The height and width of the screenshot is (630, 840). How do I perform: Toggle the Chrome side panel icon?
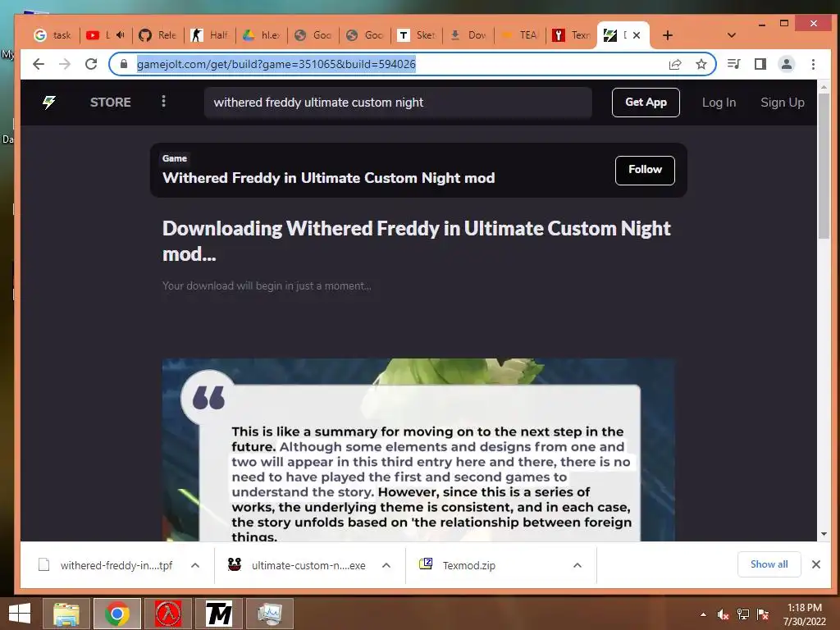point(760,64)
